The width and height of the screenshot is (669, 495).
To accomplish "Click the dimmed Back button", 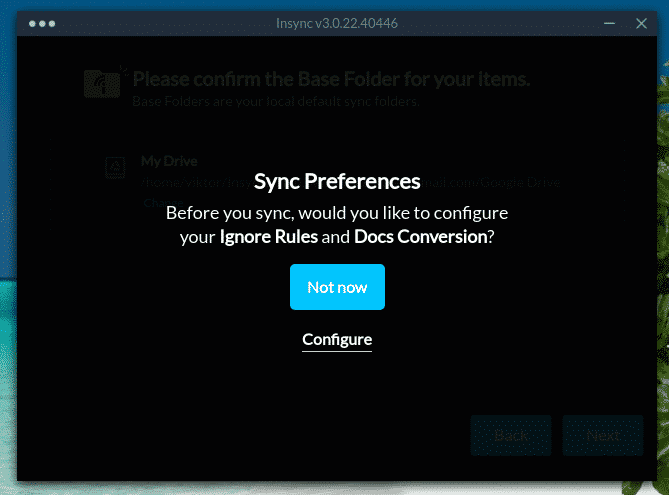I will click(x=511, y=435).
